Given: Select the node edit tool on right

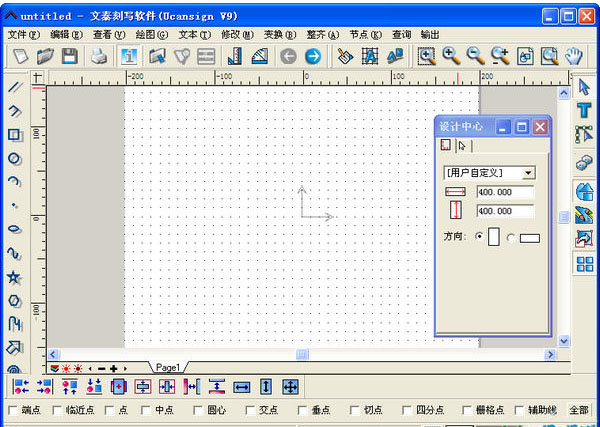Looking at the screenshot, I should 585,134.
